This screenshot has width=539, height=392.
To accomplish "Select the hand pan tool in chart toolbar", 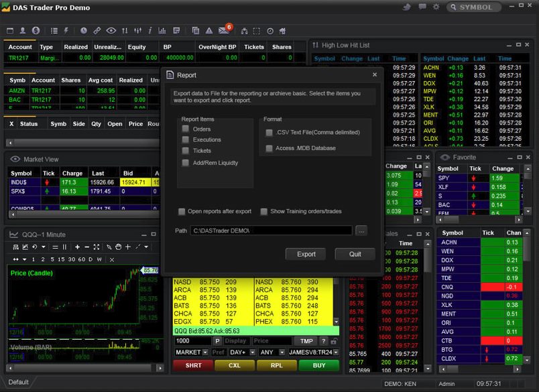I will pyautogui.click(x=118, y=247).
